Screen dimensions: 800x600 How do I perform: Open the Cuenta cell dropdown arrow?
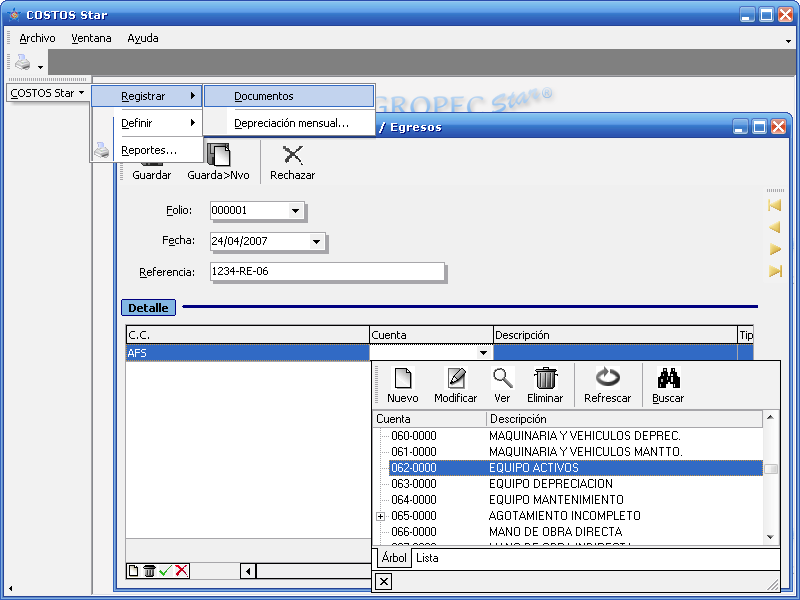point(483,353)
